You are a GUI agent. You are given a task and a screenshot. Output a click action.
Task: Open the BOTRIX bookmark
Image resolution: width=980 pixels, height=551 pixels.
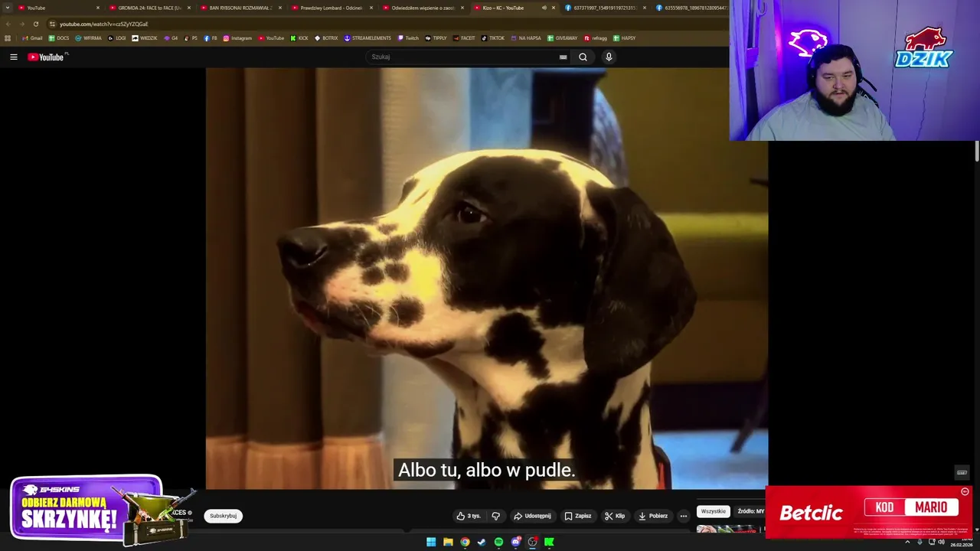pyautogui.click(x=326, y=38)
